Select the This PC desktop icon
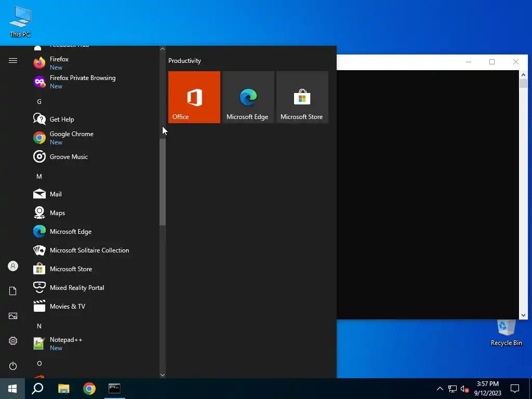This screenshot has width=532, height=399. (20, 22)
